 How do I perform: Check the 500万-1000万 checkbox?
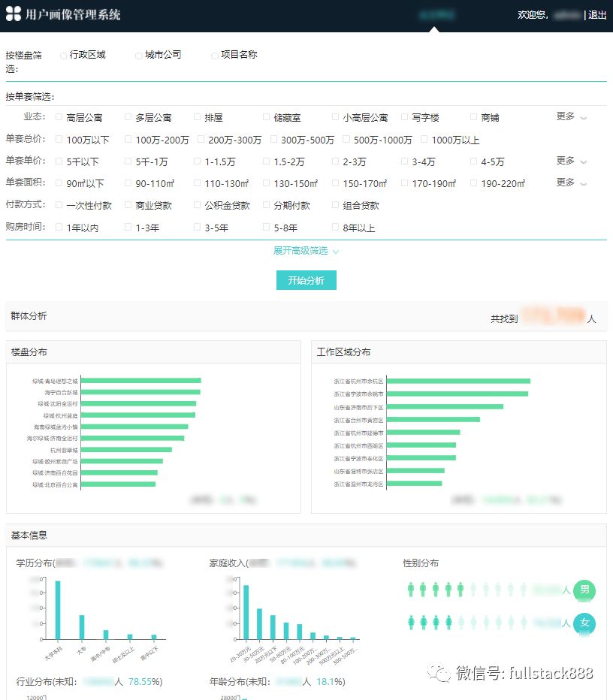[346, 139]
